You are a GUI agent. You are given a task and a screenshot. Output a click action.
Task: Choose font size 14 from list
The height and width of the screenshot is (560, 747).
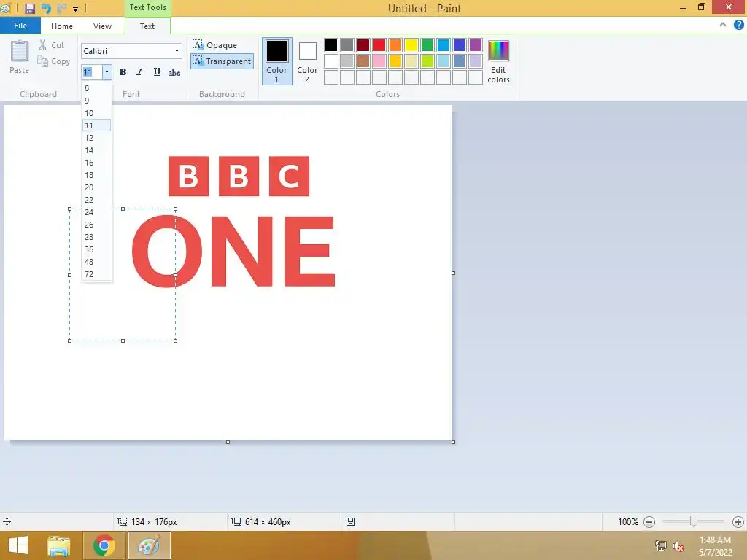(96, 150)
